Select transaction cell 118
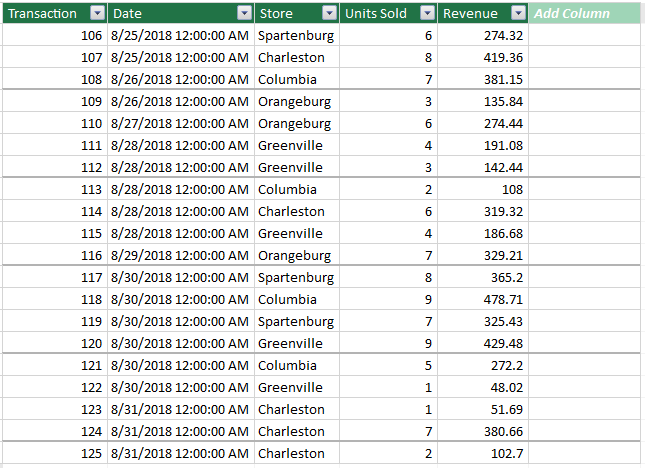Image resolution: width=645 pixels, height=468 pixels. 55,299
